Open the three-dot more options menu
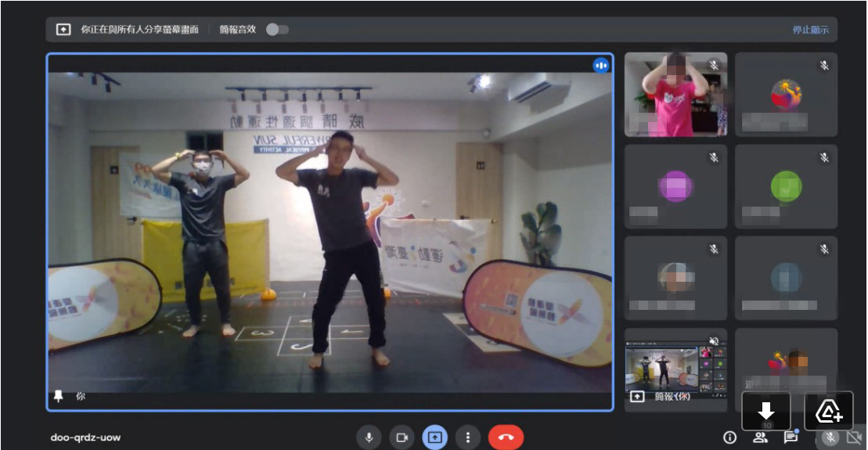Screen dimensions: 868x450 tap(468, 437)
